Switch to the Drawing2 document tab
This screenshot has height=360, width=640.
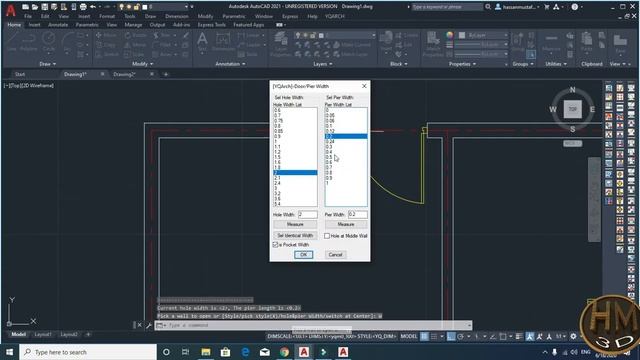[124, 74]
